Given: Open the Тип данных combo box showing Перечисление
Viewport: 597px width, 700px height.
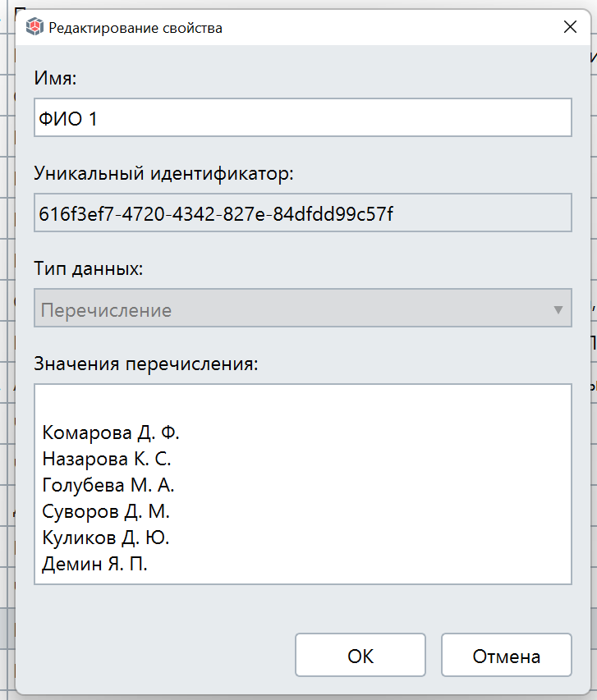Looking at the screenshot, I should tap(303, 308).
